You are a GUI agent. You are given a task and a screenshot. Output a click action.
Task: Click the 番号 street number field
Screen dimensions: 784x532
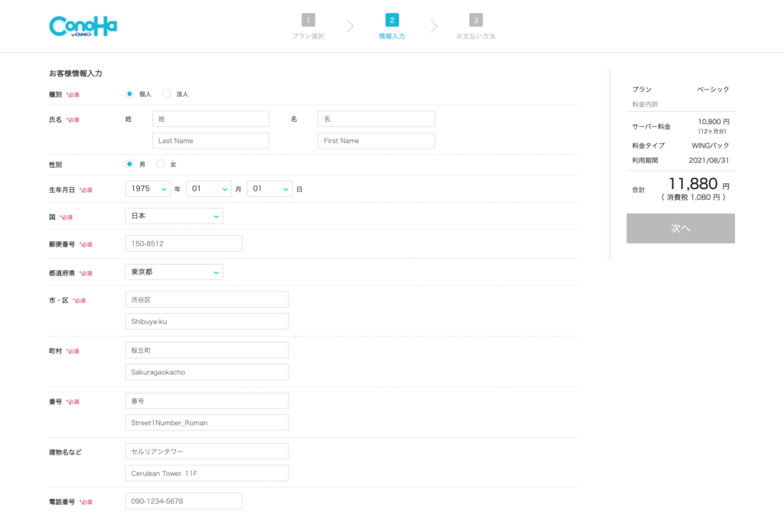[207, 401]
